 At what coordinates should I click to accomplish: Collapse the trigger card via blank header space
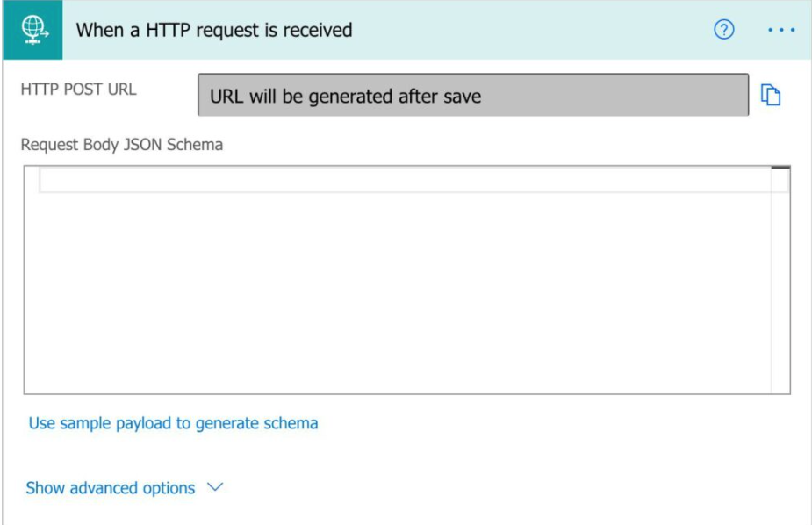click(x=527, y=30)
